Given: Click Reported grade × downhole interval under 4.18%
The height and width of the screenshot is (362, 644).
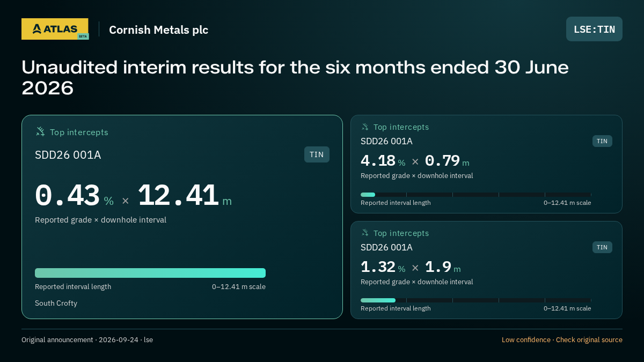Looking at the screenshot, I should (x=417, y=175).
